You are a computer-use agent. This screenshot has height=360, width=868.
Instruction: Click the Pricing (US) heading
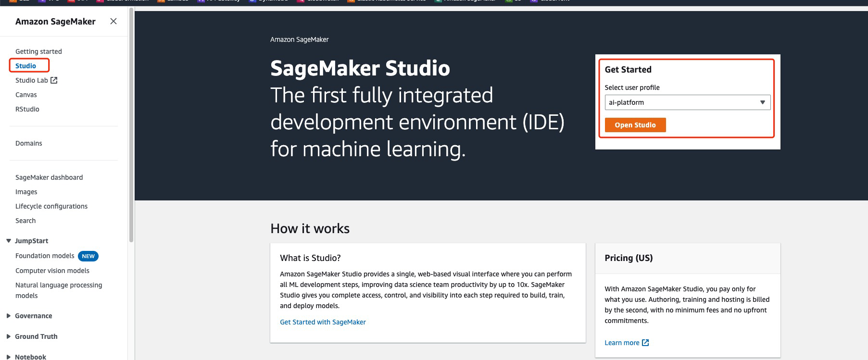tap(629, 258)
